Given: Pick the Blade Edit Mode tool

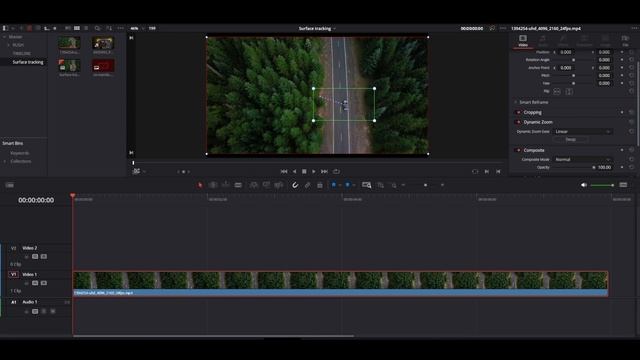Looking at the screenshot, I should click(x=238, y=185).
